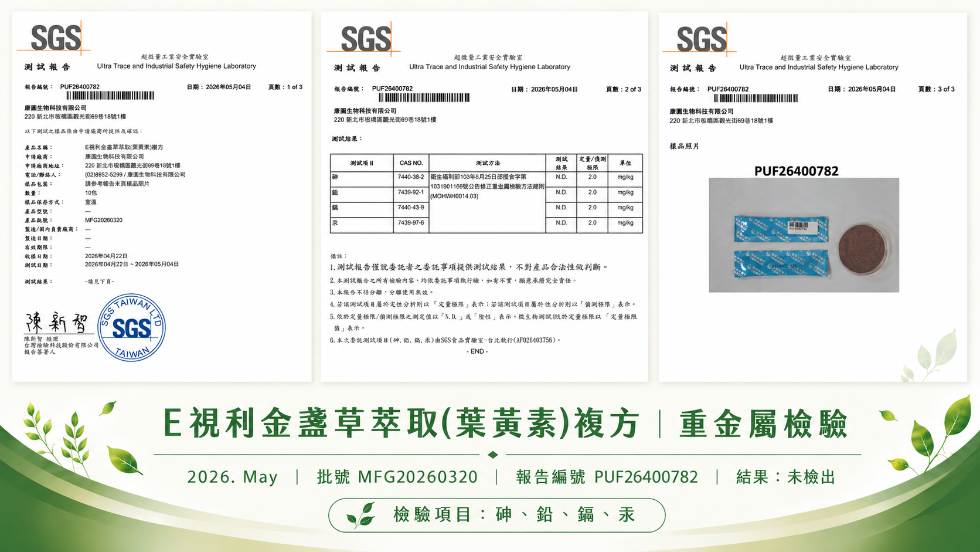
Task: Click CAS number 7439-97-6
Action: [411, 223]
